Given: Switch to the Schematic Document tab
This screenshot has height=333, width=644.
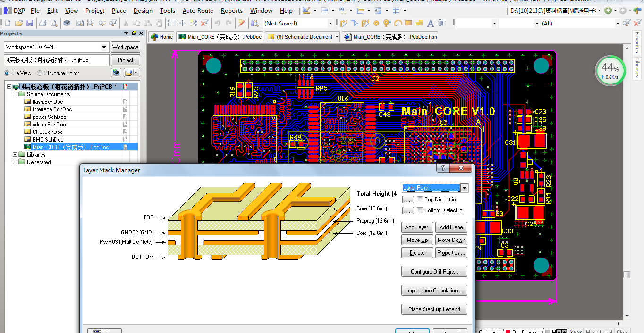Looking at the screenshot, I should coord(303,37).
